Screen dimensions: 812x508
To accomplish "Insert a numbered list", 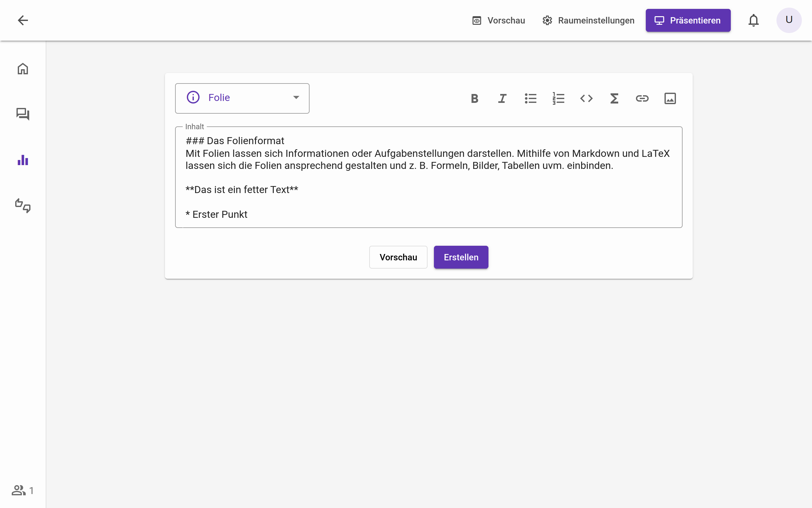I will tap(558, 98).
